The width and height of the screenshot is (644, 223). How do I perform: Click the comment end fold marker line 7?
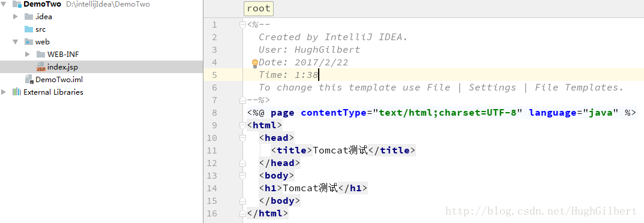click(x=242, y=100)
